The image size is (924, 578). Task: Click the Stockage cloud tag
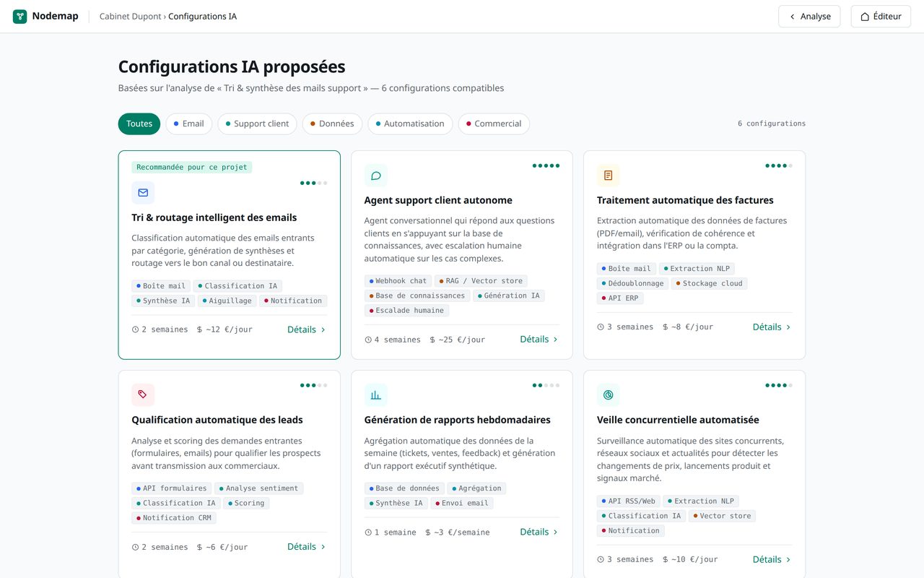(710, 283)
